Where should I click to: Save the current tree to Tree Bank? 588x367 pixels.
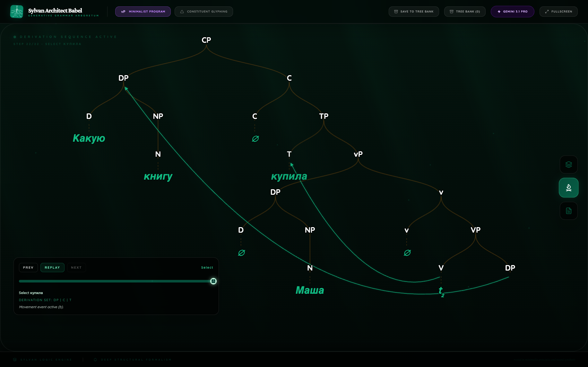[413, 12]
